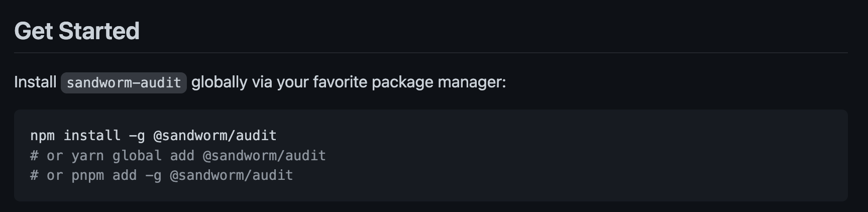Click the word pnpm in the comment
Viewport: 868px width, 212px height.
click(x=87, y=175)
